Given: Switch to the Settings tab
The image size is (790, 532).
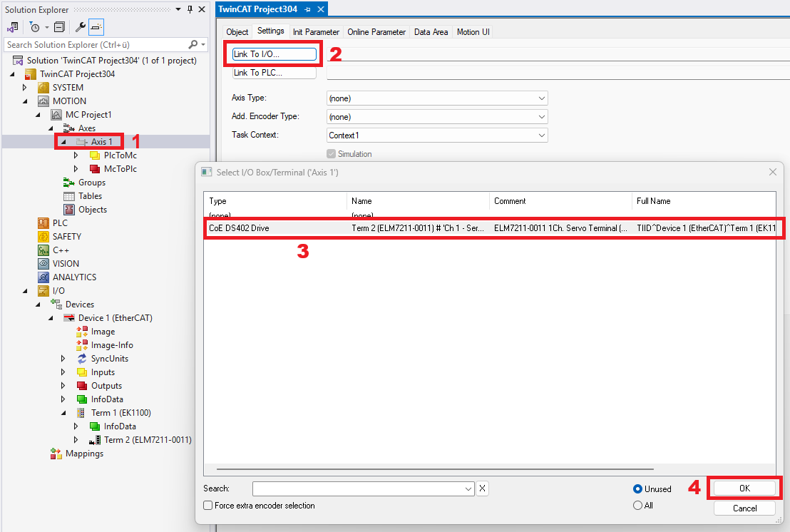Looking at the screenshot, I should click(270, 31).
